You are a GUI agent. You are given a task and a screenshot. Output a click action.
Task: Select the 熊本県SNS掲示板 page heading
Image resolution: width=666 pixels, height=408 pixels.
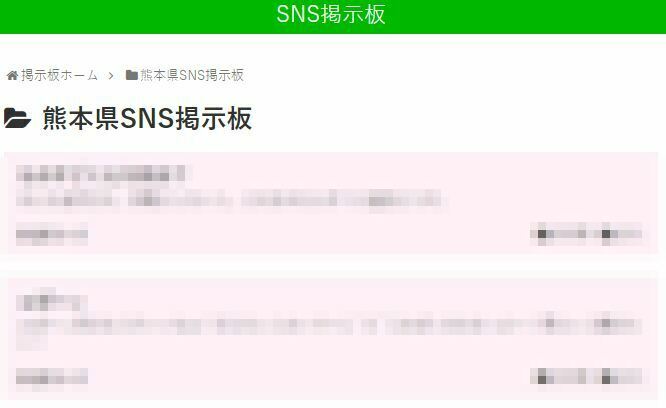pyautogui.click(x=147, y=118)
